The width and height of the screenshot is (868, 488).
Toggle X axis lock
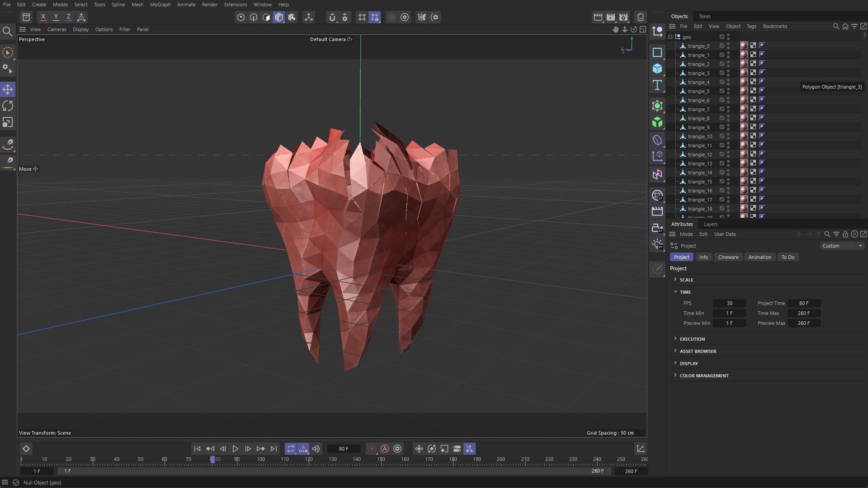point(43,17)
